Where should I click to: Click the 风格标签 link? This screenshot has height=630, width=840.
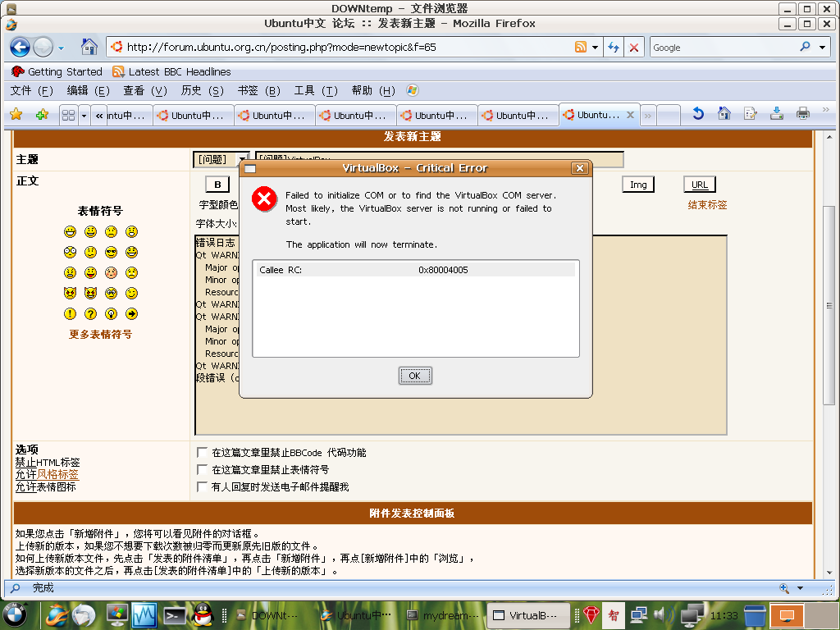coord(57,474)
